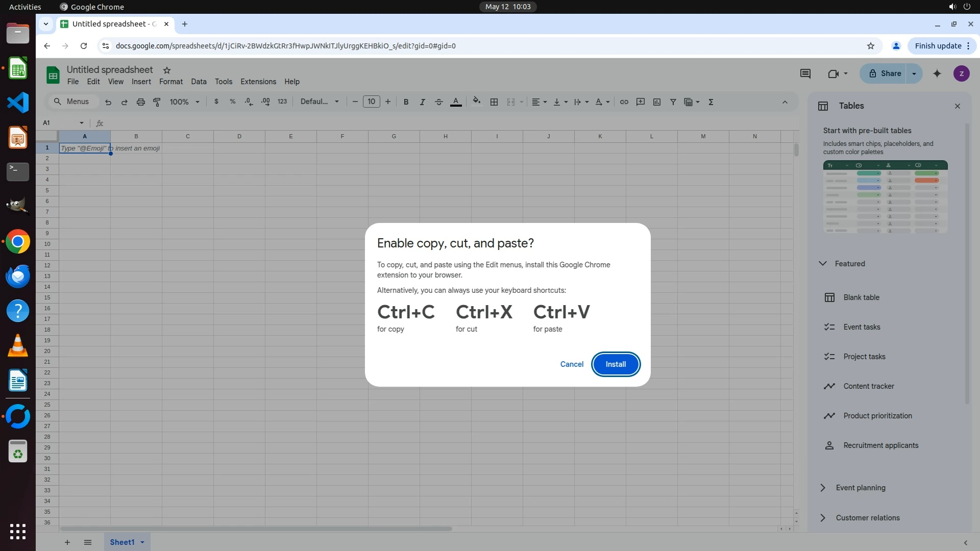Click the functions sigma icon
The width and height of the screenshot is (980, 551).
click(x=710, y=102)
